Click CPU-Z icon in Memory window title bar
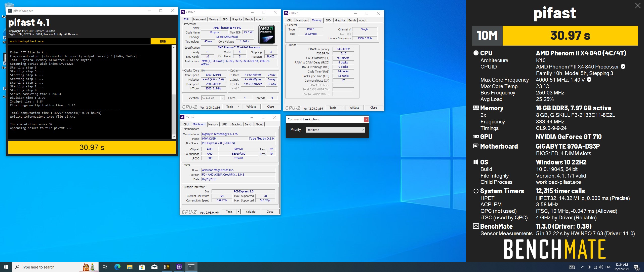Image resolution: width=644 pixels, height=272 pixels. (286, 13)
